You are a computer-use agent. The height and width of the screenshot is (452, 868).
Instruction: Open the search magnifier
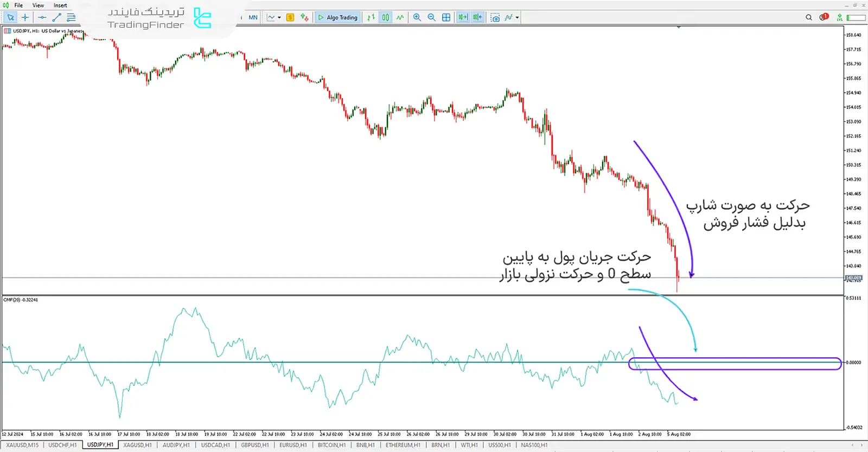[x=809, y=17]
